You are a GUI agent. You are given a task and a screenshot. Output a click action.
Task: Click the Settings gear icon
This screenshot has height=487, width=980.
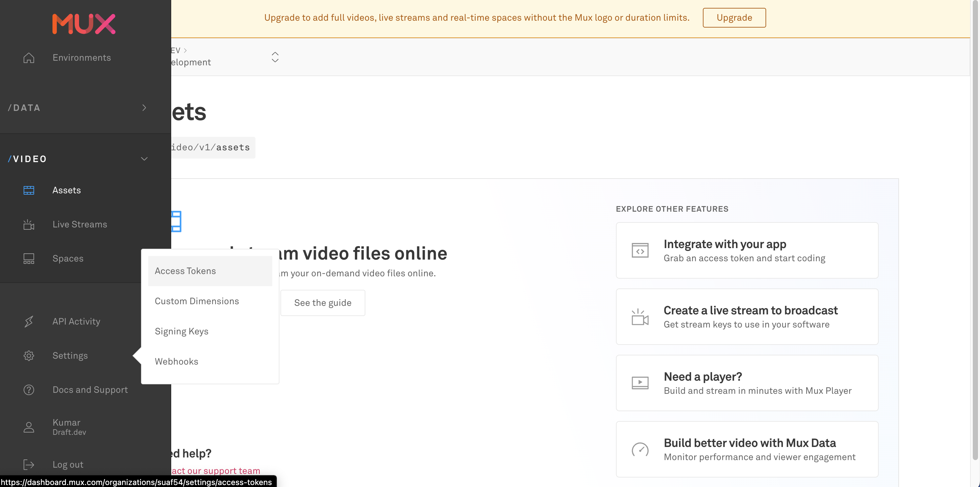29,356
